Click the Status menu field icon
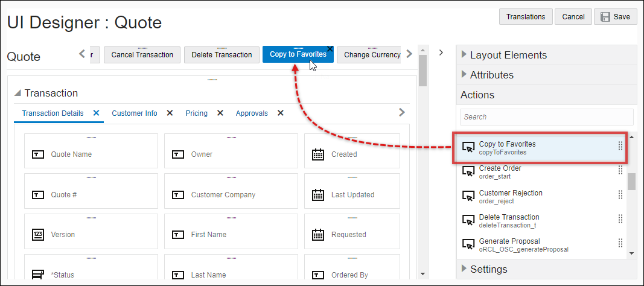644x286 pixels. [x=38, y=275]
